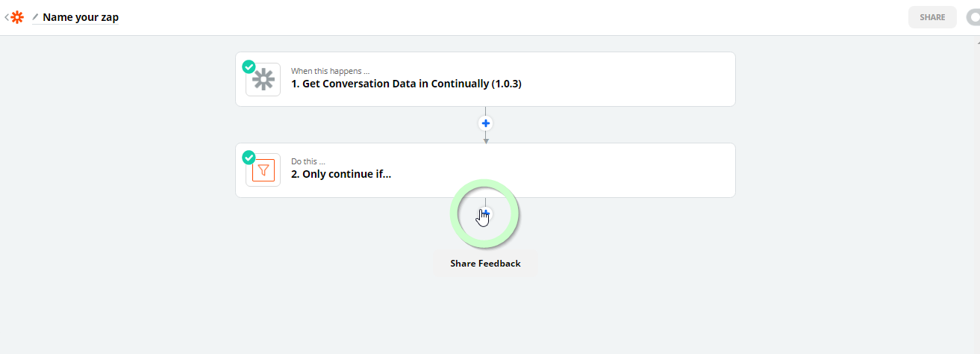Viewport: 980px width, 354px height.
Task: Add a step between steps 1 and 2
Action: pyautogui.click(x=486, y=123)
